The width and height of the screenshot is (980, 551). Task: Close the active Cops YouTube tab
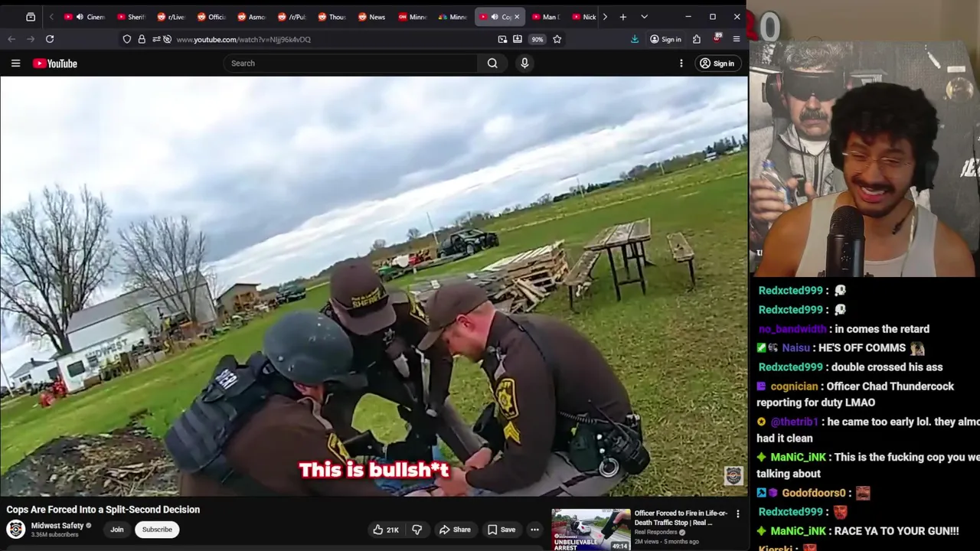tap(517, 17)
